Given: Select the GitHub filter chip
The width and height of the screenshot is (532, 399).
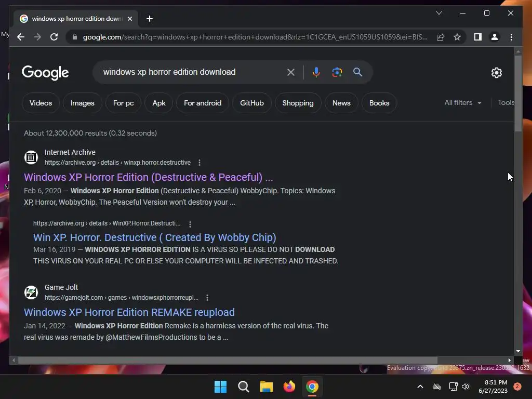Looking at the screenshot, I should (252, 103).
